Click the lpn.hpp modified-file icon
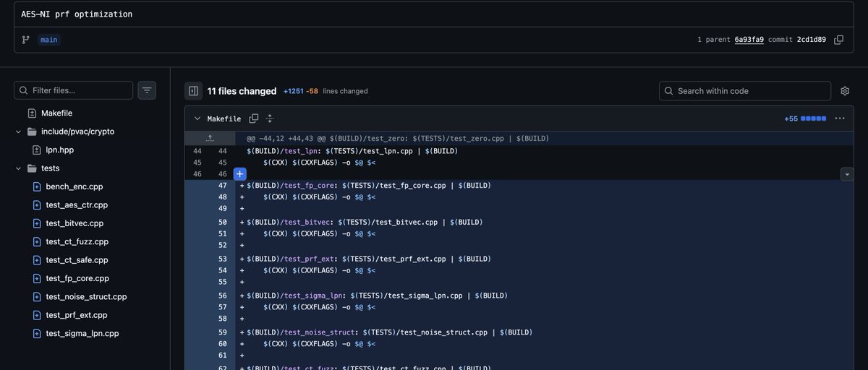868x370 pixels. (x=37, y=150)
